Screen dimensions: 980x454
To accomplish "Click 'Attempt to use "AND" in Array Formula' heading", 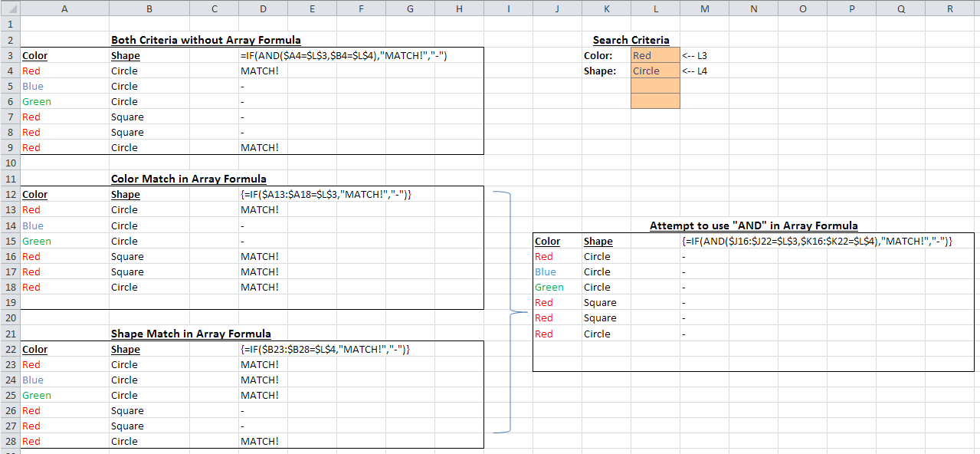I will tap(754, 225).
